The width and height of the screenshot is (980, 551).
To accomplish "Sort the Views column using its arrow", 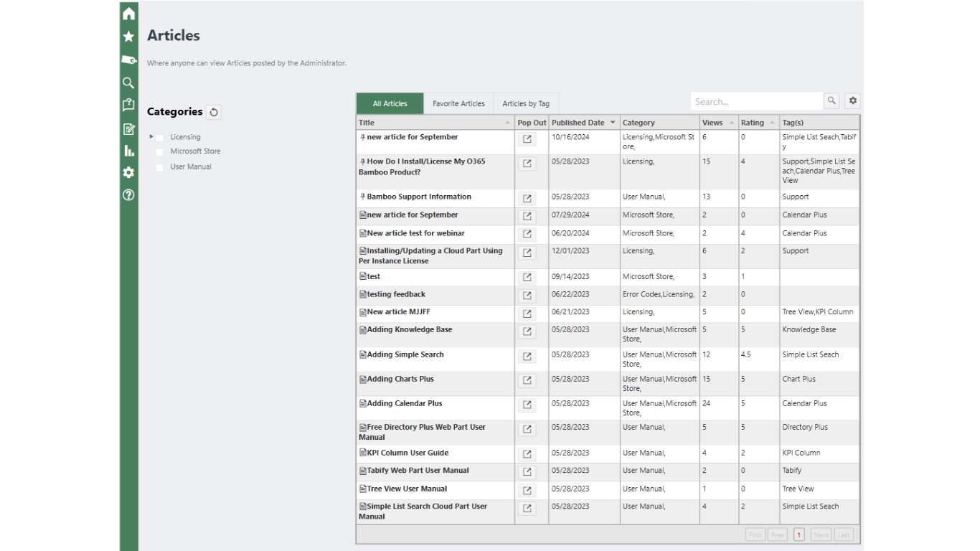I will tap(732, 123).
